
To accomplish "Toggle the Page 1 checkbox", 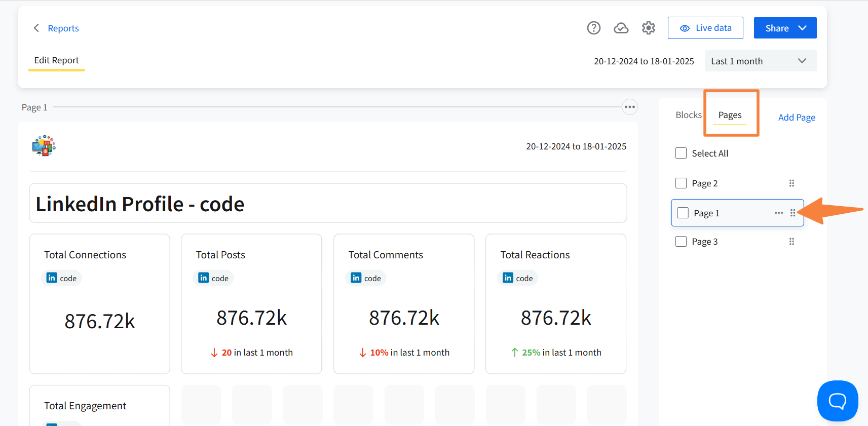I will [683, 213].
